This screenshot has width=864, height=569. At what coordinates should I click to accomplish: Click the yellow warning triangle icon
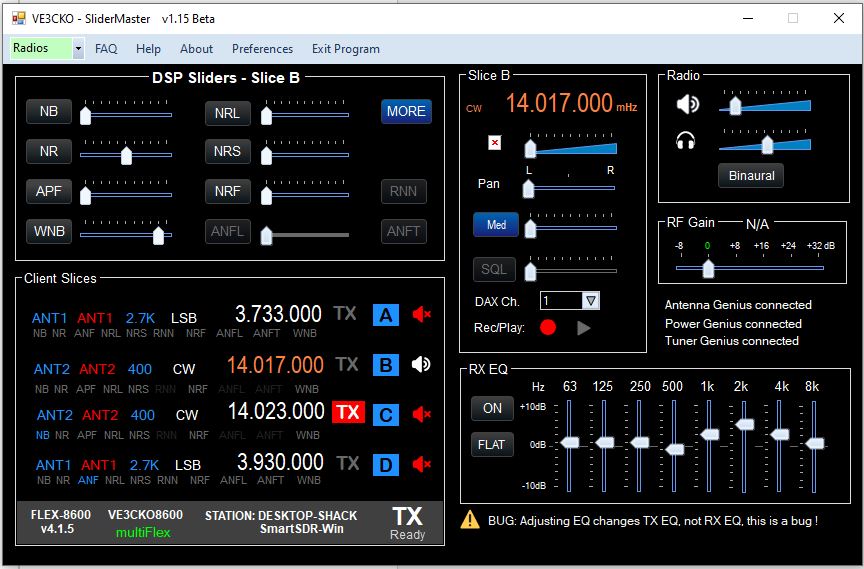point(469,519)
